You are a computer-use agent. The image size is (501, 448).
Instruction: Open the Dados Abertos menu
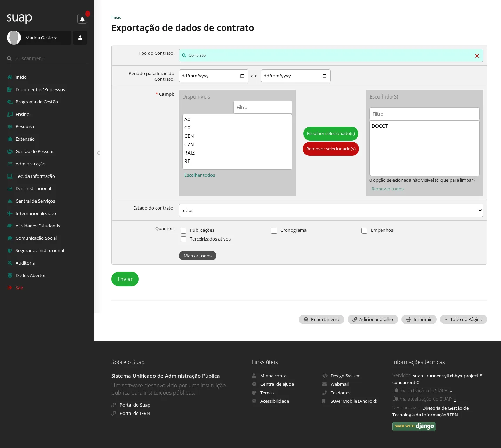[x=31, y=275]
